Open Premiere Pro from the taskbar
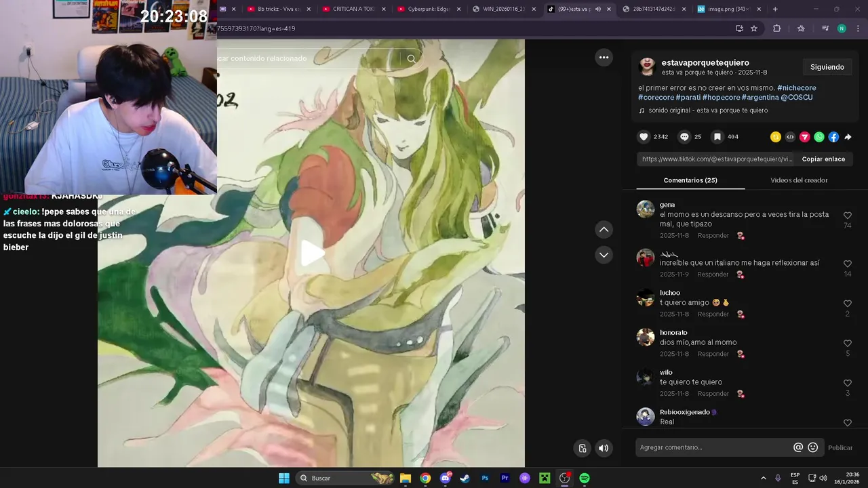 (505, 478)
